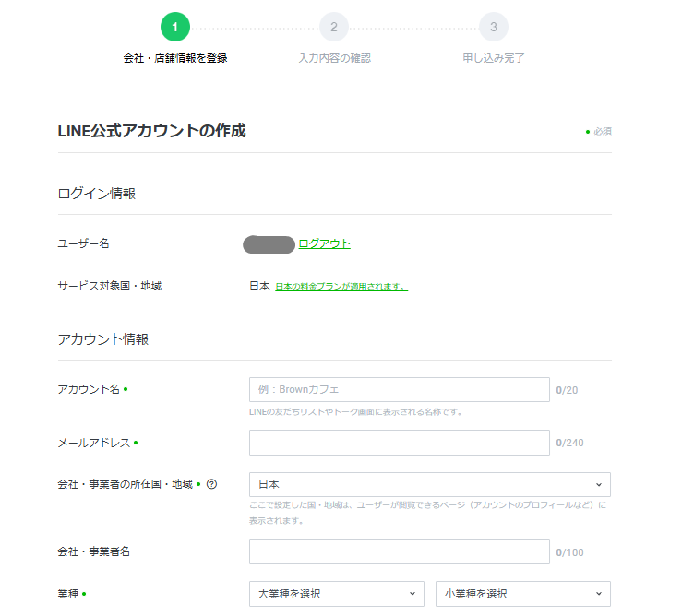Screen dimensions: 694x616
Task: Click the ログイン情報 section heading
Action: point(97,194)
